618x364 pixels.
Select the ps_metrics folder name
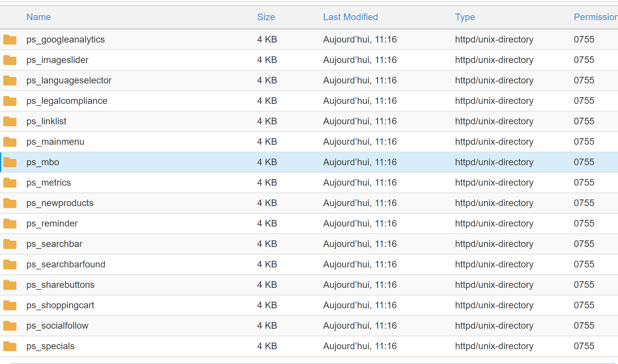49,183
